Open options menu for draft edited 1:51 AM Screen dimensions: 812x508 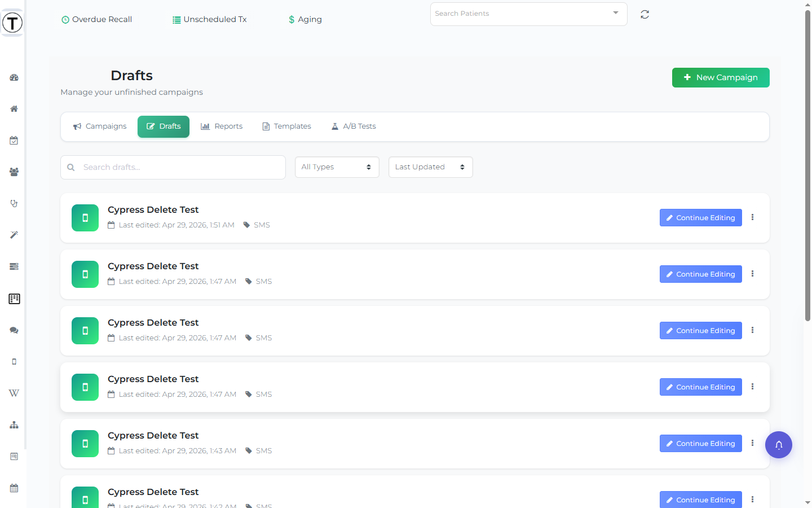pos(752,217)
